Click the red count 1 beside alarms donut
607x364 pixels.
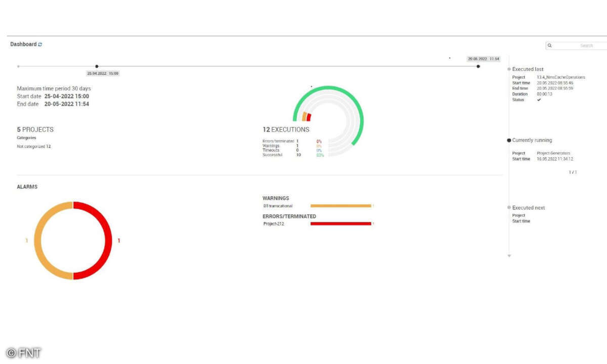click(119, 241)
